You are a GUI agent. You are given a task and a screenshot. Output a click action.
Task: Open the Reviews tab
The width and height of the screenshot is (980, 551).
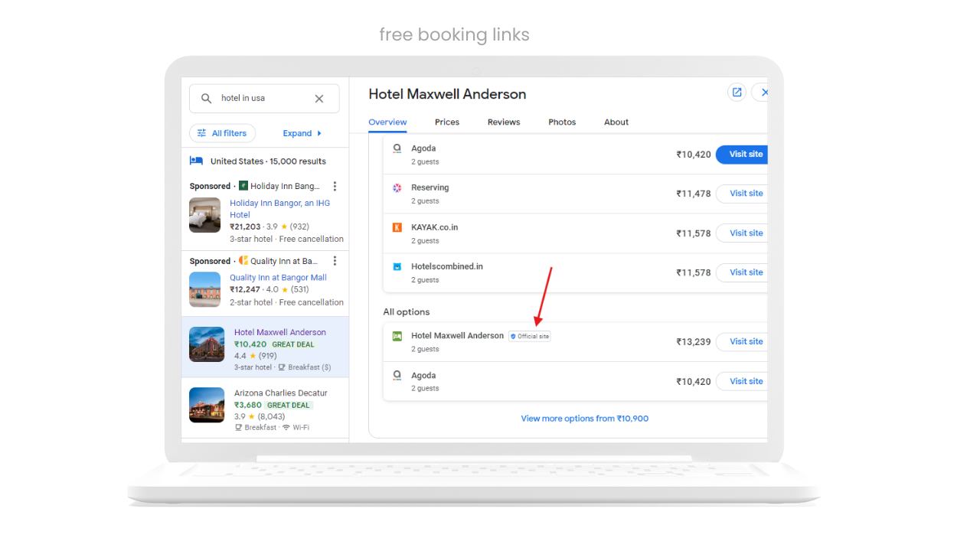pos(503,122)
